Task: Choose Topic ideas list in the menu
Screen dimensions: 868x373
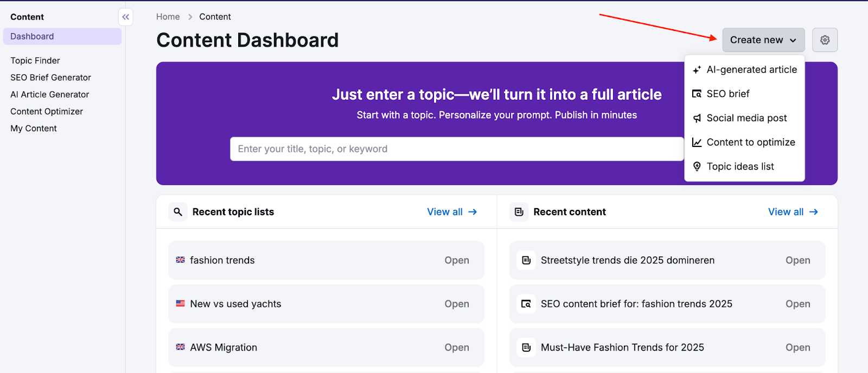Action: pyautogui.click(x=739, y=166)
